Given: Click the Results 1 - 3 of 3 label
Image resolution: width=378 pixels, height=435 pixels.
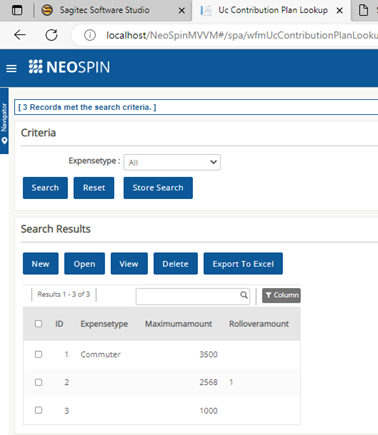Looking at the screenshot, I should (64, 294).
